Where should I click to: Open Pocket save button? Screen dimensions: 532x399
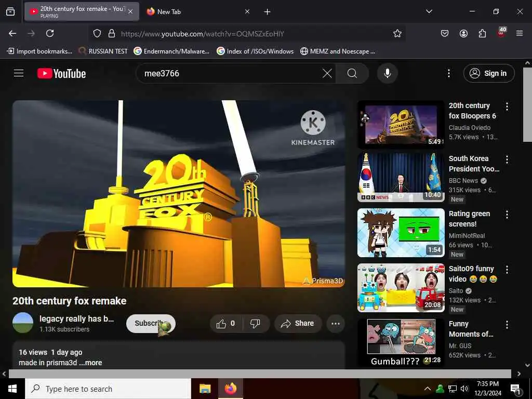[445, 33]
